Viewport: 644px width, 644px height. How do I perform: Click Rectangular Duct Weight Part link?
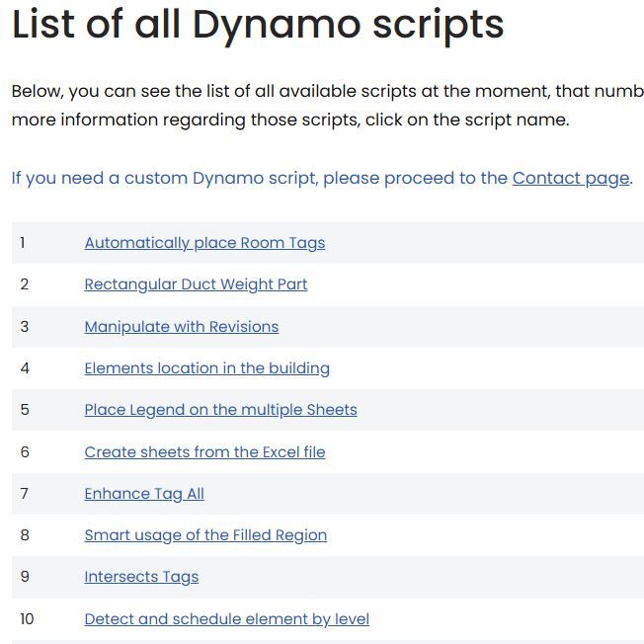196,284
